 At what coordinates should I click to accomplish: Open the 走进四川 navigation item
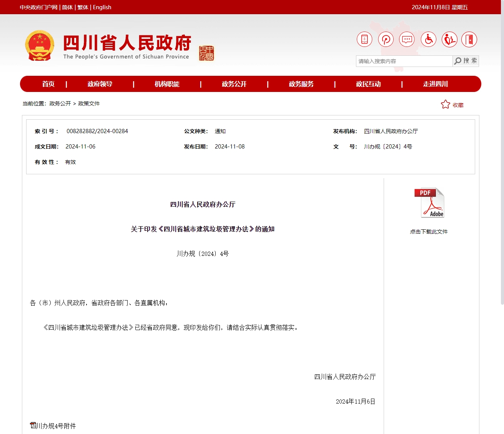(435, 84)
